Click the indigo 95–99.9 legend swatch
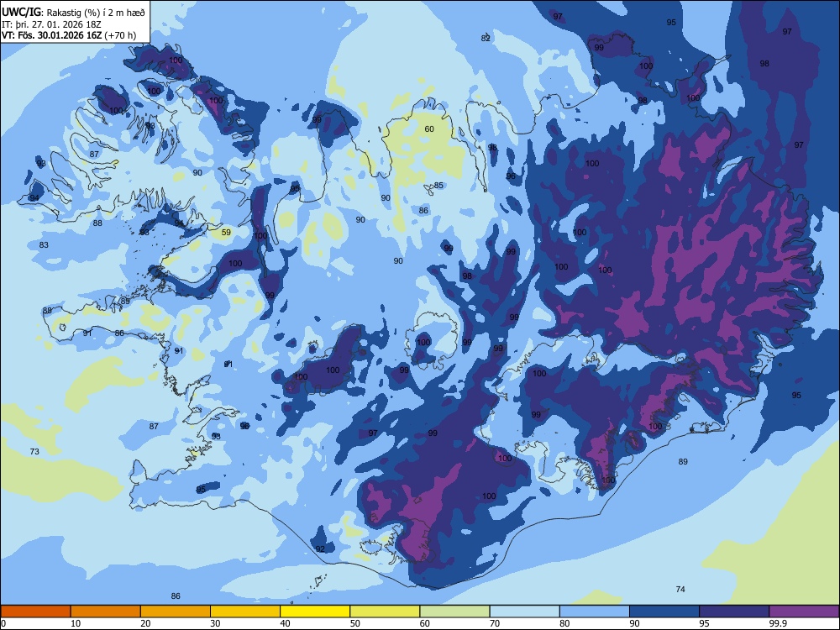 click(x=734, y=612)
